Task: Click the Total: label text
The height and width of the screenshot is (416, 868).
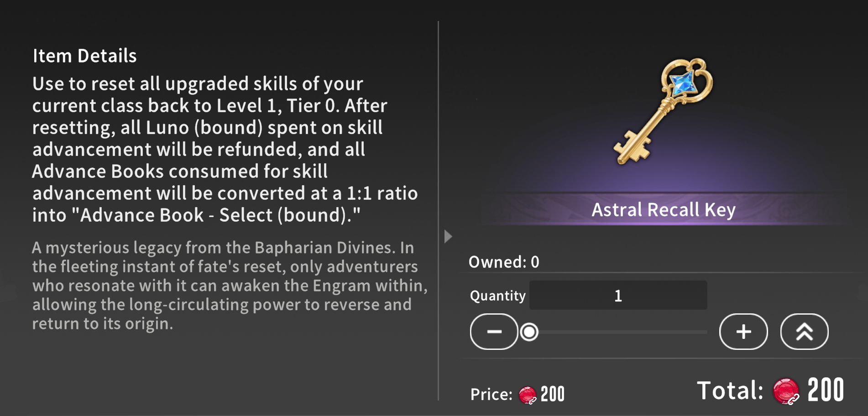Action: coord(730,391)
